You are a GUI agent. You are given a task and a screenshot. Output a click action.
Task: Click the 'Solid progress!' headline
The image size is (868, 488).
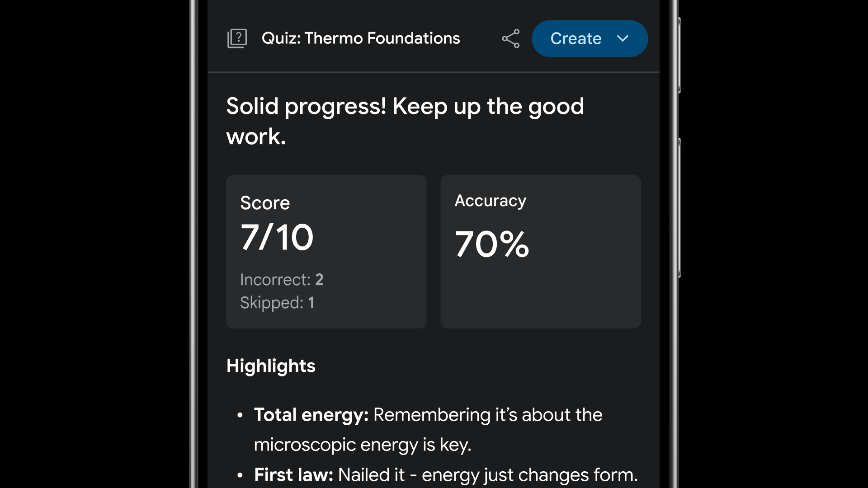(405, 121)
